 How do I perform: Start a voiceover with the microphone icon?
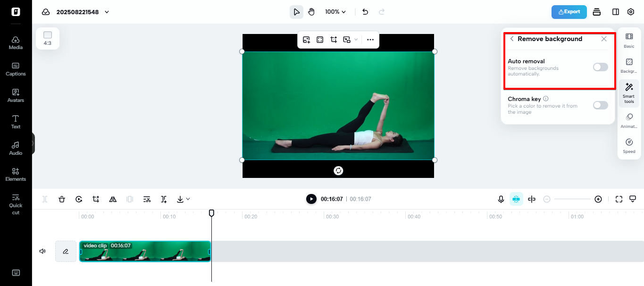[x=501, y=199]
